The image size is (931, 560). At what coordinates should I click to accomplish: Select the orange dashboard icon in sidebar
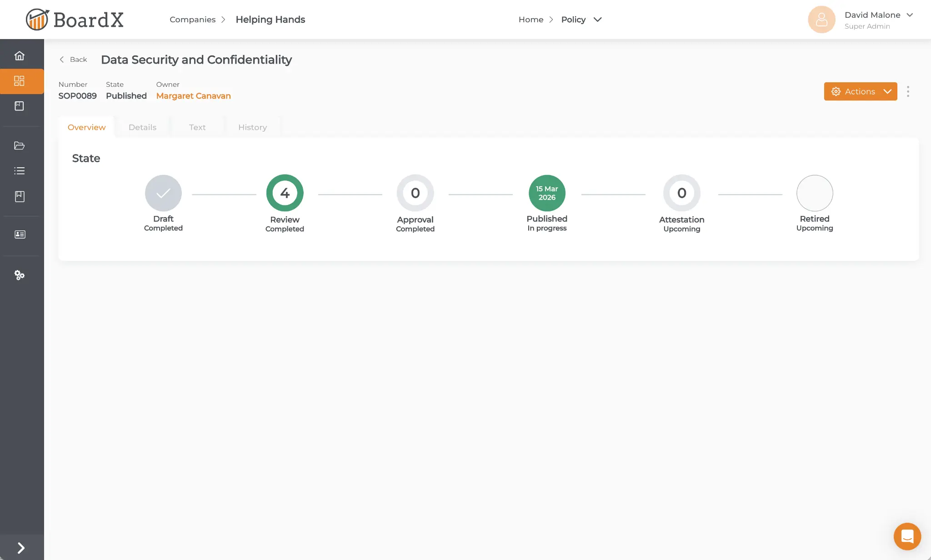(20, 81)
